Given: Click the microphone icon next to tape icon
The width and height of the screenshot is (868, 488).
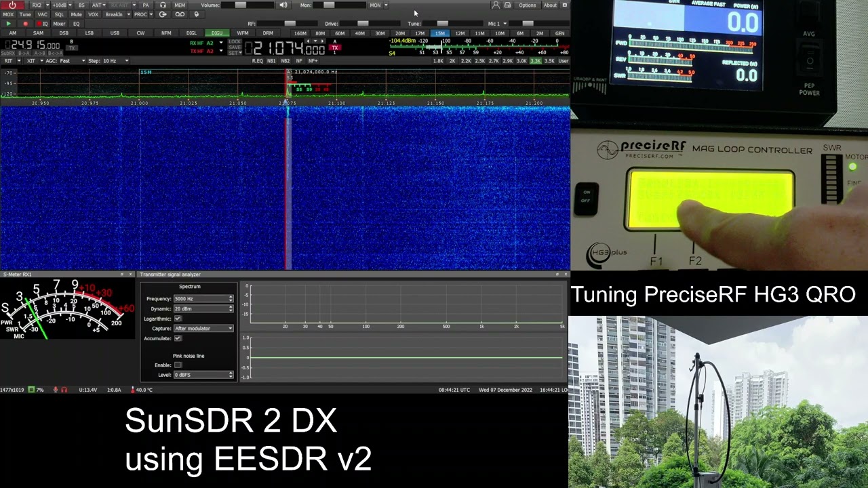Looking at the screenshot, I should pos(197,14).
